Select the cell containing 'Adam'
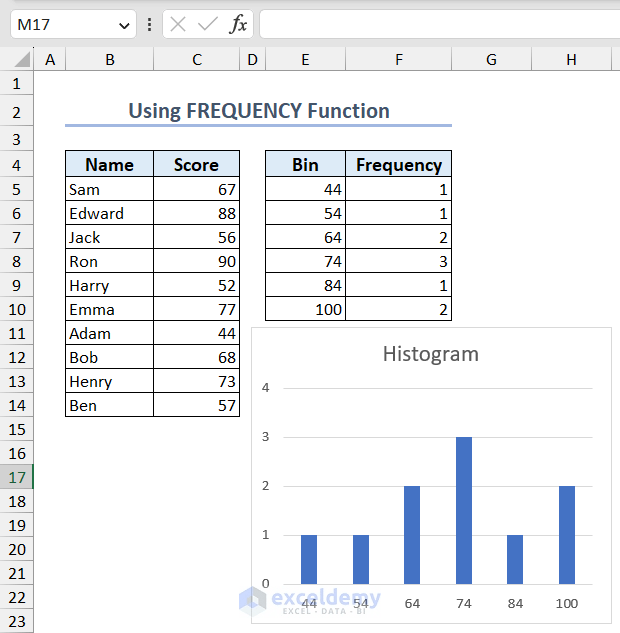620x633 pixels. point(109,333)
